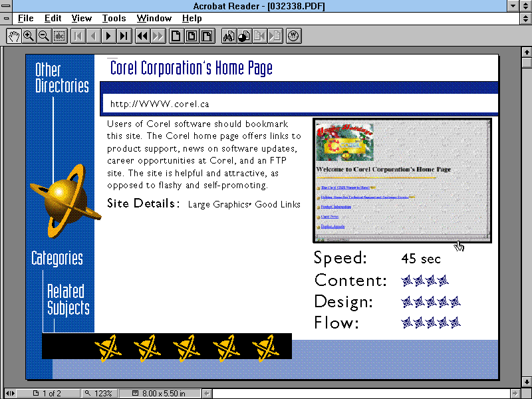Click the Flow: label
The height and width of the screenshot is (399, 532).
point(336,323)
